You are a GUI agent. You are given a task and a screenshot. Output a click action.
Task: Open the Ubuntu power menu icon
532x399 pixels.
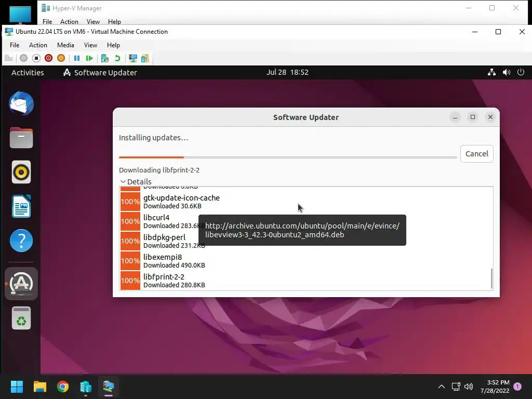click(521, 72)
